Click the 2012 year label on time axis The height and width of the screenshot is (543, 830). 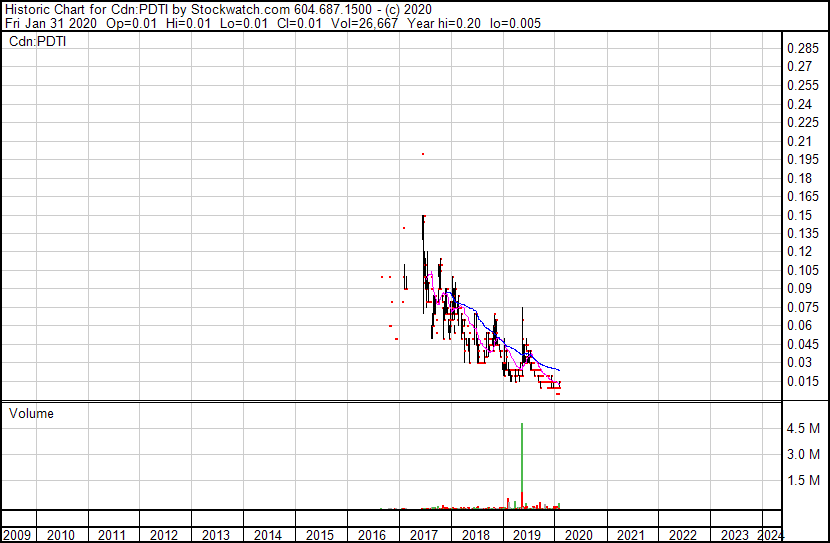164,535
